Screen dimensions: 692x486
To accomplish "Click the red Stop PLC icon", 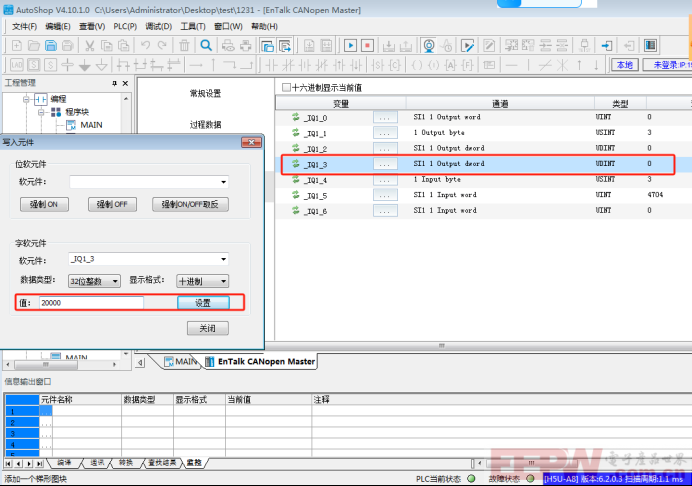I will coord(367,45).
